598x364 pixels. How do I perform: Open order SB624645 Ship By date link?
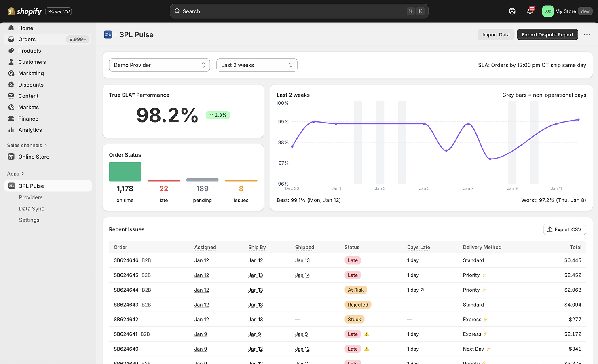(256, 275)
